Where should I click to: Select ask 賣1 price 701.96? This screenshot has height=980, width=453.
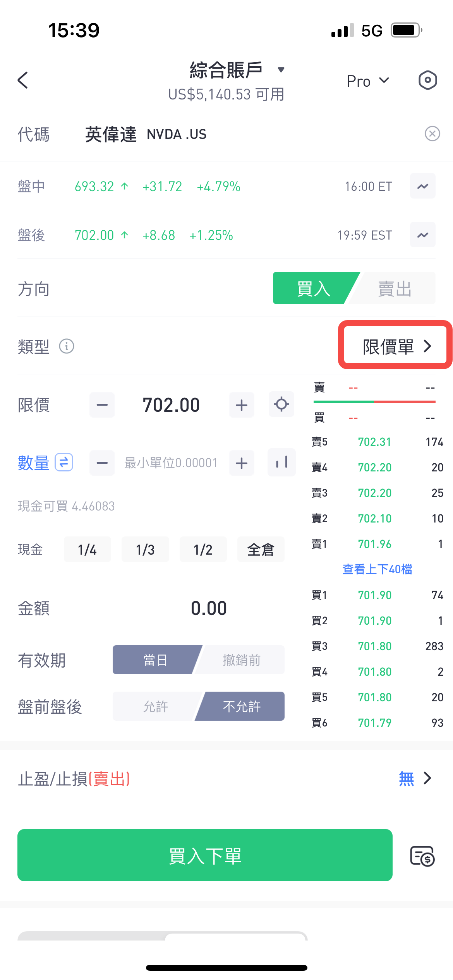374,544
